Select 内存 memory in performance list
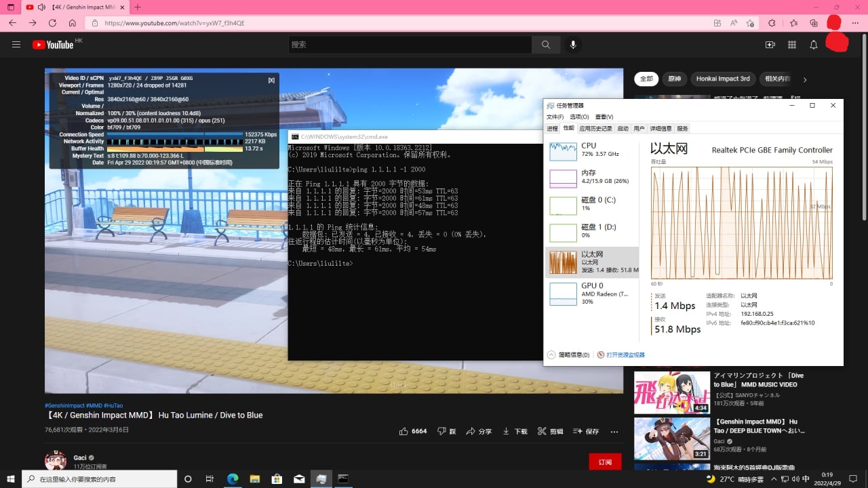Screen dimensions: 868x488 [592, 178]
